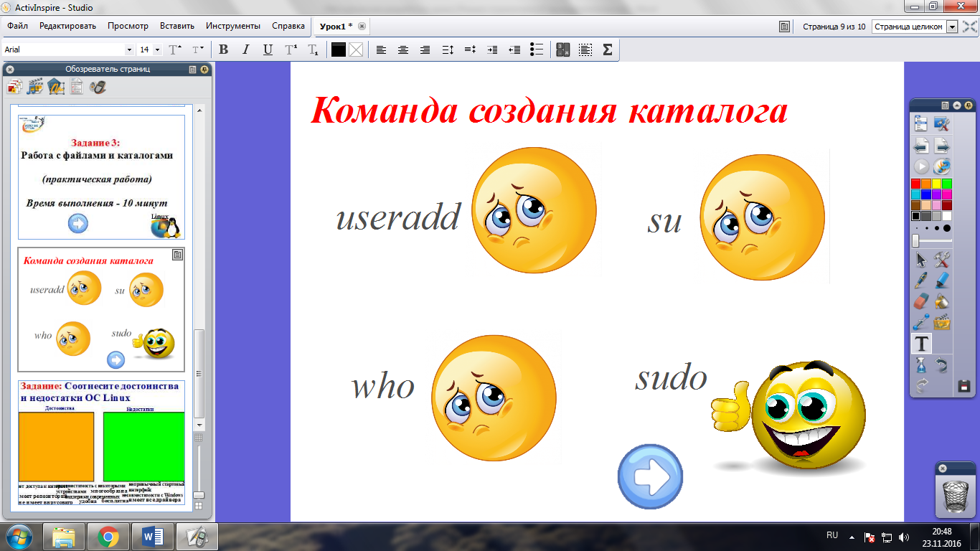Open the Voting Browser device icon
The width and height of the screenshot is (980, 551).
[x=98, y=87]
